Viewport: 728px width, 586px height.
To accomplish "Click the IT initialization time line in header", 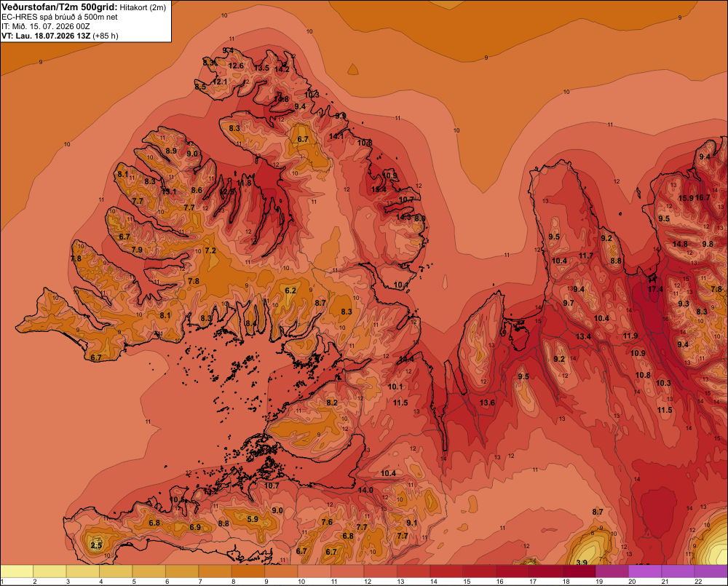I will pyautogui.click(x=45, y=26).
